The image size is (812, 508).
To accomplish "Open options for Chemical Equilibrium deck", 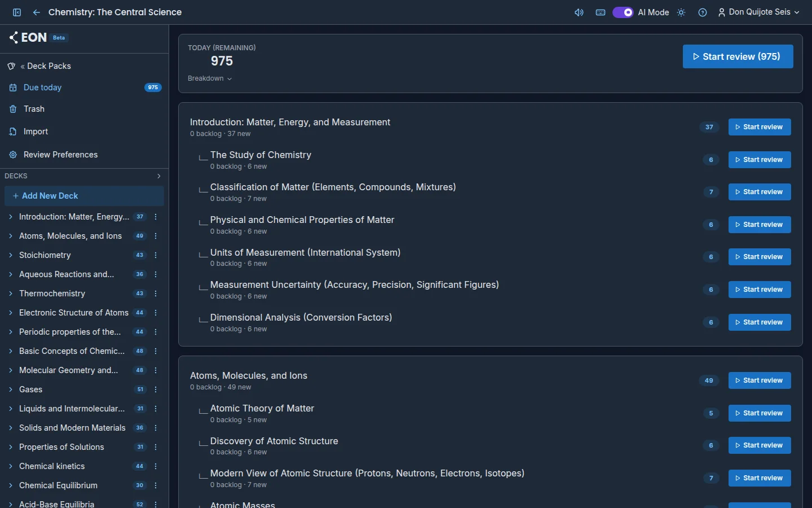I will pos(156,485).
